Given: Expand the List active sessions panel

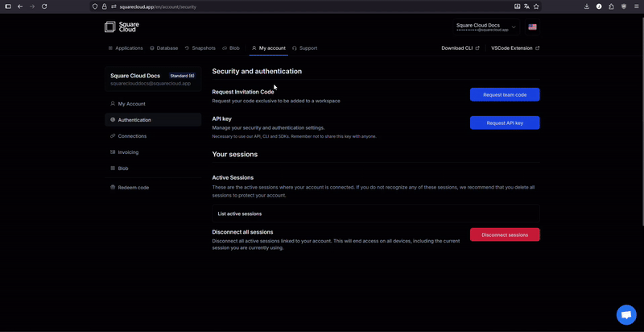Looking at the screenshot, I should click(x=375, y=214).
